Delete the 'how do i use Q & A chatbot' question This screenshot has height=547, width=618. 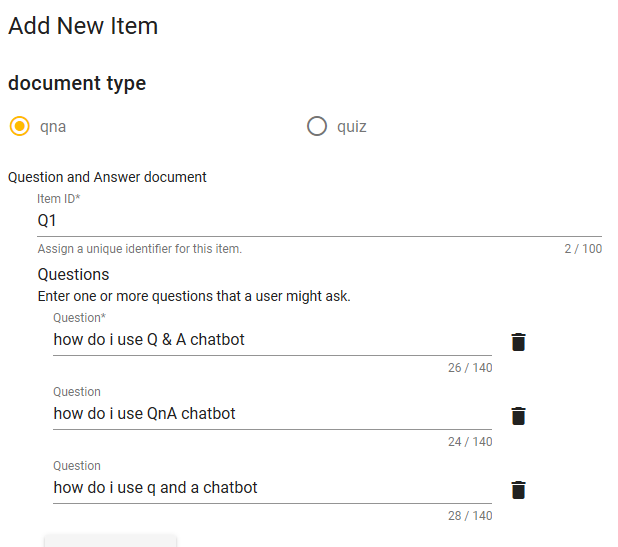point(518,342)
